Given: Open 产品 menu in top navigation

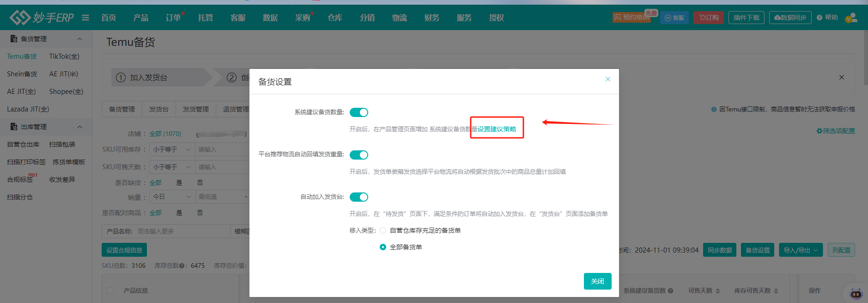Looking at the screenshot, I should click(141, 18).
